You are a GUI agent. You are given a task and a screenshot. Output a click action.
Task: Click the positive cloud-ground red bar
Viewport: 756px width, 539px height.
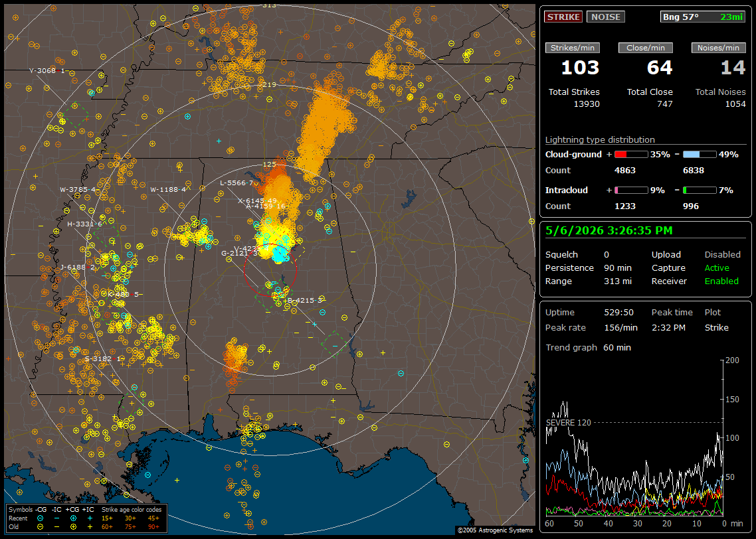(x=631, y=155)
